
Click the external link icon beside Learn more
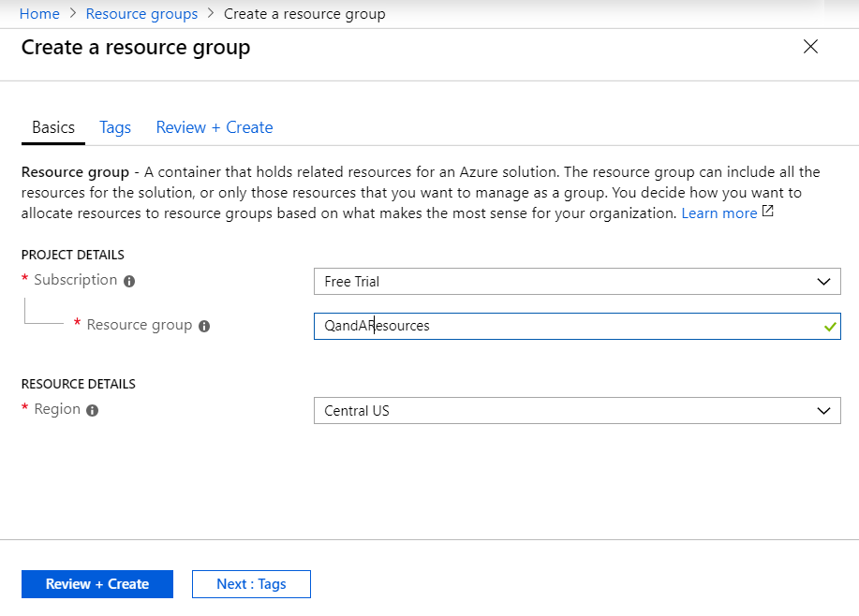(x=768, y=212)
